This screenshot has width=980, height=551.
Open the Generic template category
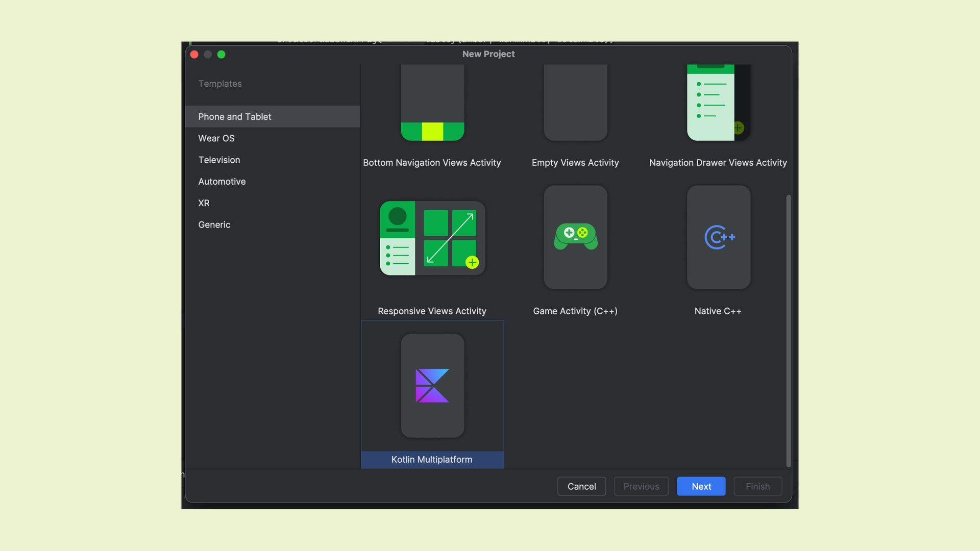[x=214, y=225]
